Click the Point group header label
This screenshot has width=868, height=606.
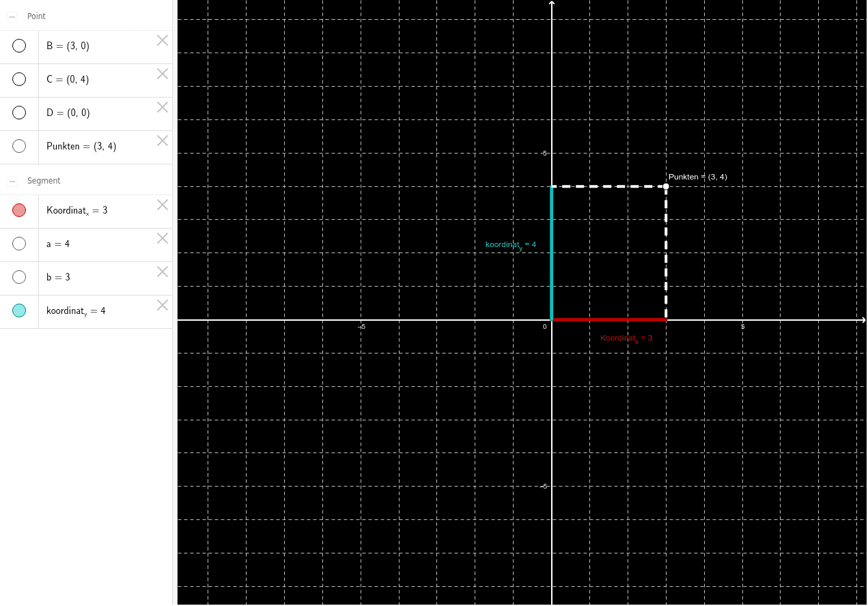(36, 16)
